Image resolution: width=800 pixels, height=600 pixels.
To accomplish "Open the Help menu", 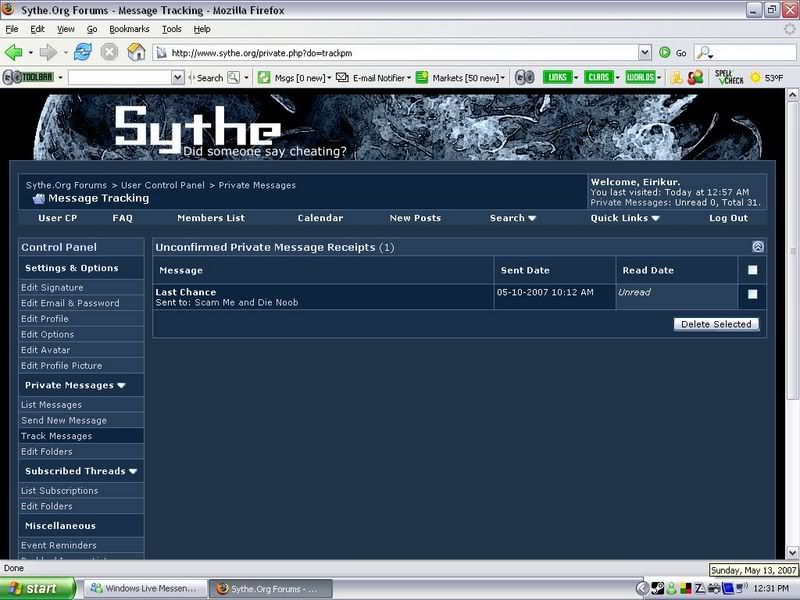I will pyautogui.click(x=202, y=29).
